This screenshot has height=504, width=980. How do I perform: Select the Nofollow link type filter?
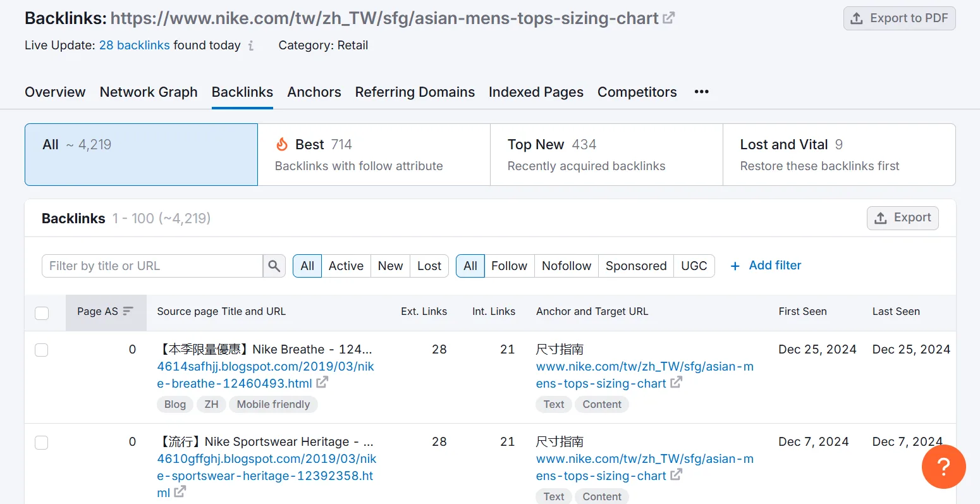[x=567, y=266]
